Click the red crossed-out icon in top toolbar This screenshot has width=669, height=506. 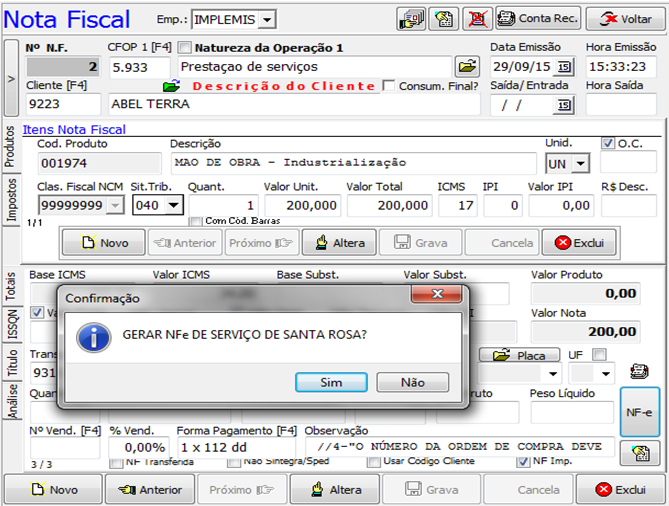478,19
